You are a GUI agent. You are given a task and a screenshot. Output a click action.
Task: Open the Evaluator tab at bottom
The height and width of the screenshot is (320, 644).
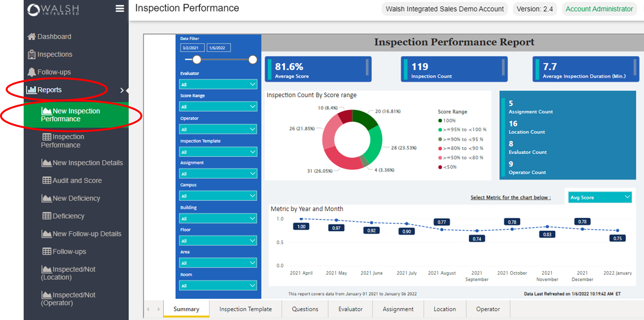350,309
